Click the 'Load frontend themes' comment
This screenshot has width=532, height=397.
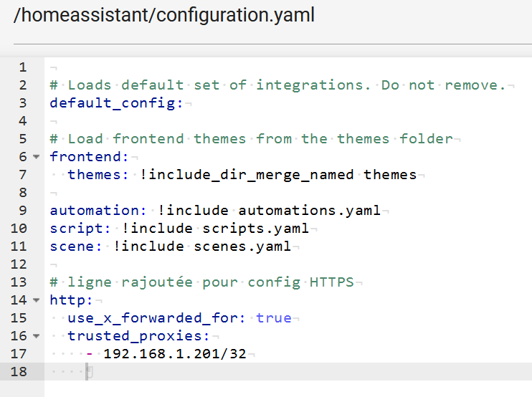[252, 139]
